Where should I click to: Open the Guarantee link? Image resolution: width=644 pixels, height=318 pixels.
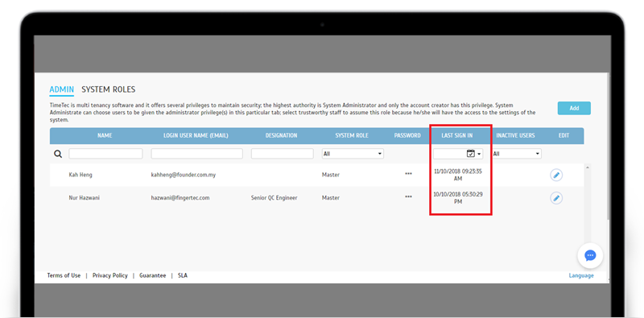pyautogui.click(x=153, y=275)
